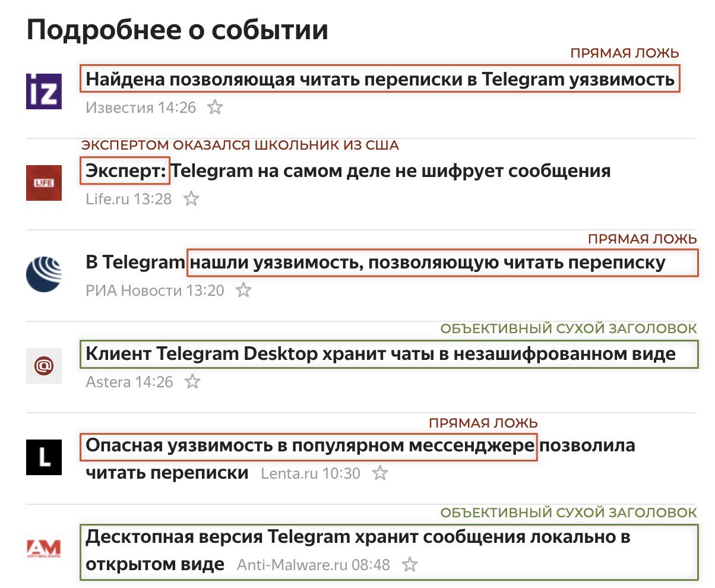Star the Life.ru 13:28 article
The image size is (715, 588).
coord(191,199)
